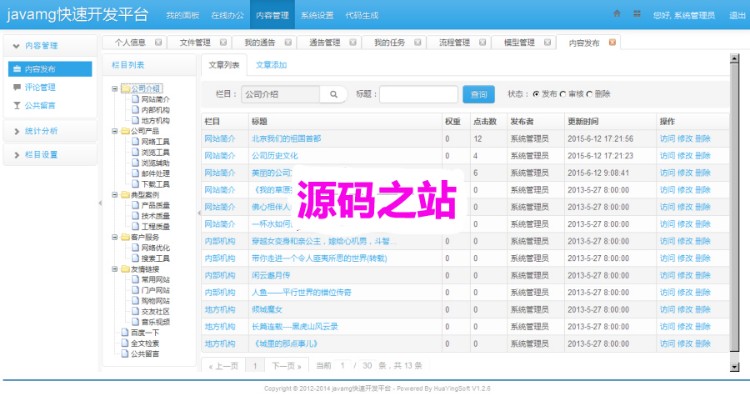Click the search magnifier in the 栏目 field
Image resolution: width=750 pixels, height=396 pixels.
click(x=333, y=94)
